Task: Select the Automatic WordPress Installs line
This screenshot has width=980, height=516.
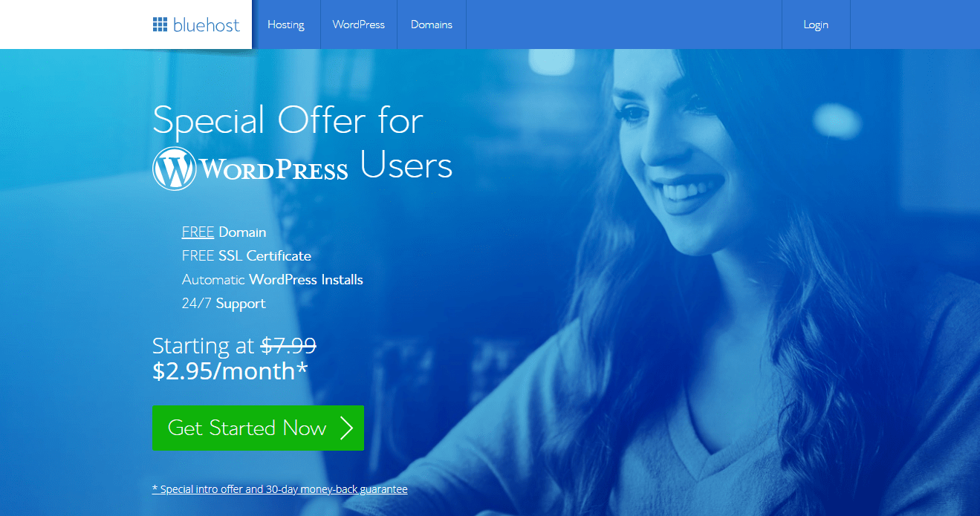Action: click(273, 280)
